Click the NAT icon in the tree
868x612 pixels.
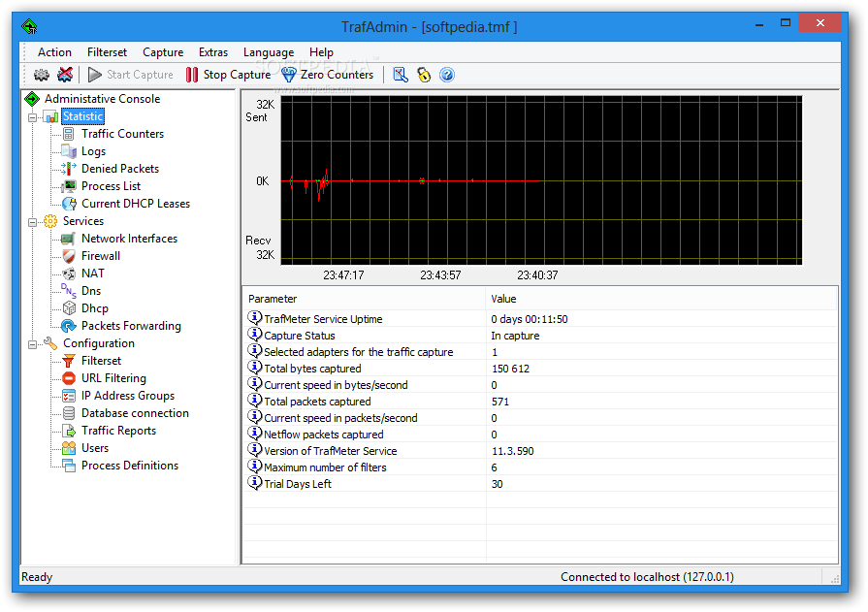click(69, 274)
